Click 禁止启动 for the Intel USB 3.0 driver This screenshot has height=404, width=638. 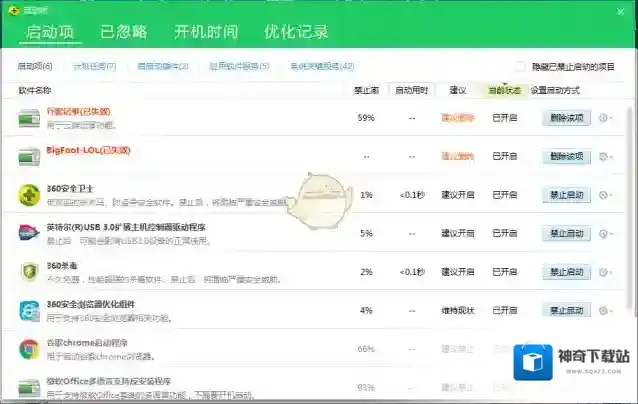click(565, 233)
